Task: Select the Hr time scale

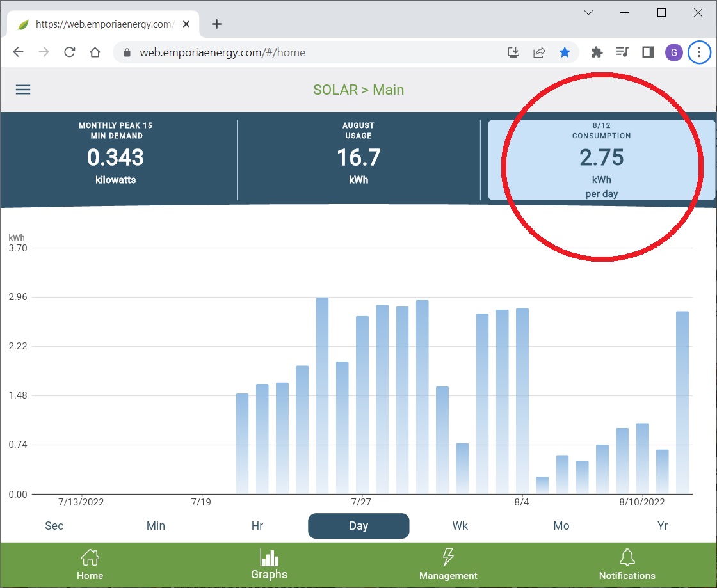Action: coord(257,526)
